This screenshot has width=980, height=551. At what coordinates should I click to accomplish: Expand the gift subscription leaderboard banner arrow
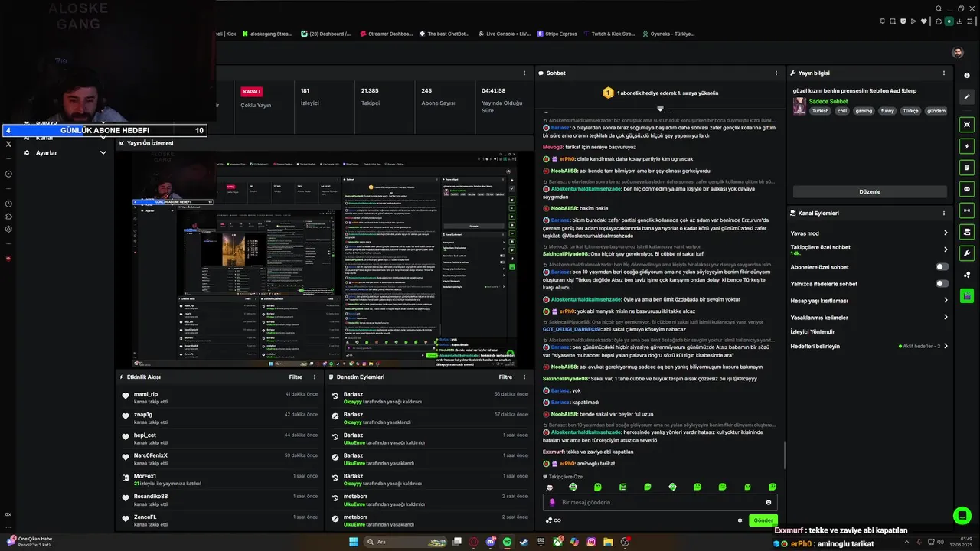(x=660, y=109)
